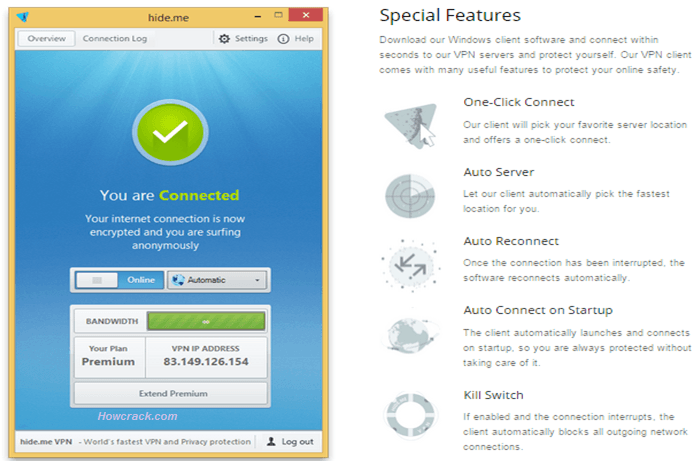Click the 'You are Connected' status text
Screen dimensions: 695x461
click(x=169, y=195)
